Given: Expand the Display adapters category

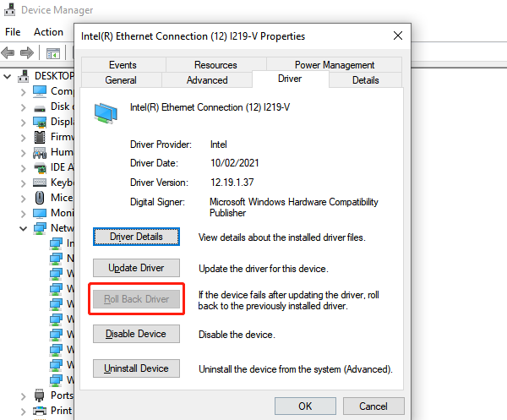Looking at the screenshot, I should 24,123.
